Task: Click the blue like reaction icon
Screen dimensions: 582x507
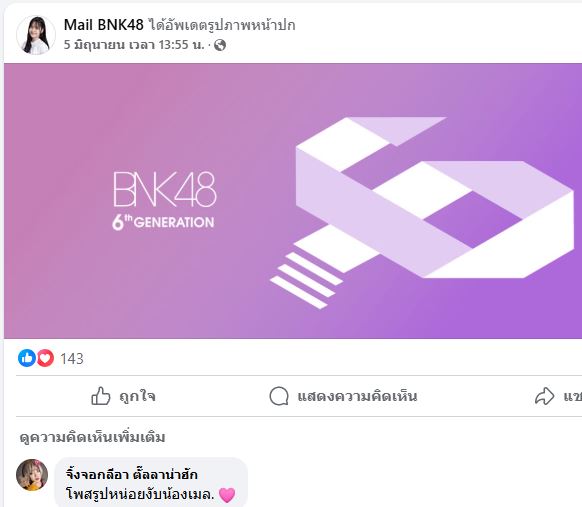Action: pos(27,358)
